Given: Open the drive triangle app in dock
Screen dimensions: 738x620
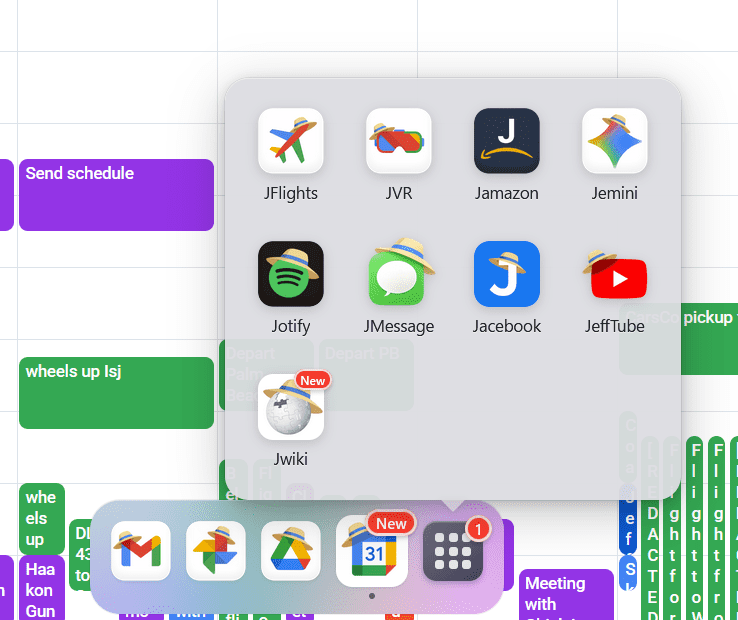Looking at the screenshot, I should 290,551.
